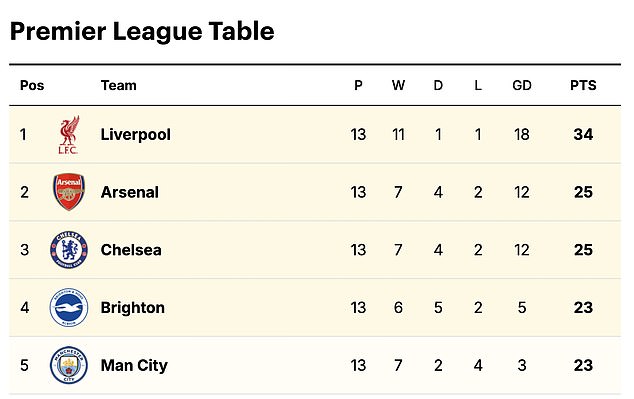Viewport: 634px width, 399px height.
Task: Open the Arsenal team name link
Action: coord(130,192)
